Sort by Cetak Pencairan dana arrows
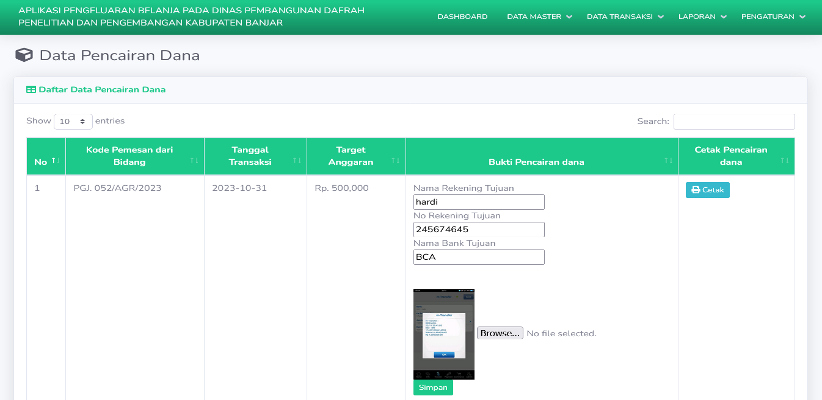This screenshot has height=400, width=822. (785, 160)
